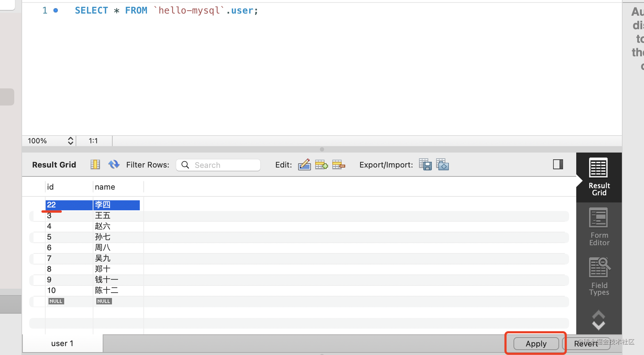Click the import records from file icon
The height and width of the screenshot is (355, 644).
pyautogui.click(x=442, y=165)
